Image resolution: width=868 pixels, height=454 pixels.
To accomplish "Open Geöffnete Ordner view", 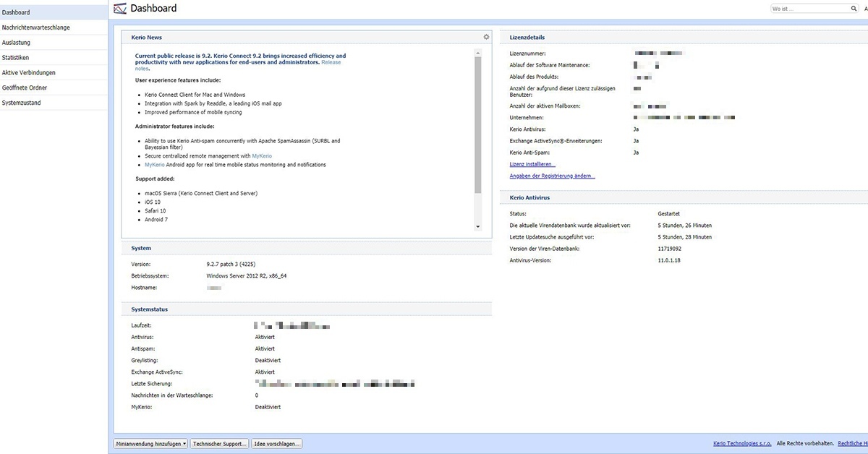I will pos(54,88).
